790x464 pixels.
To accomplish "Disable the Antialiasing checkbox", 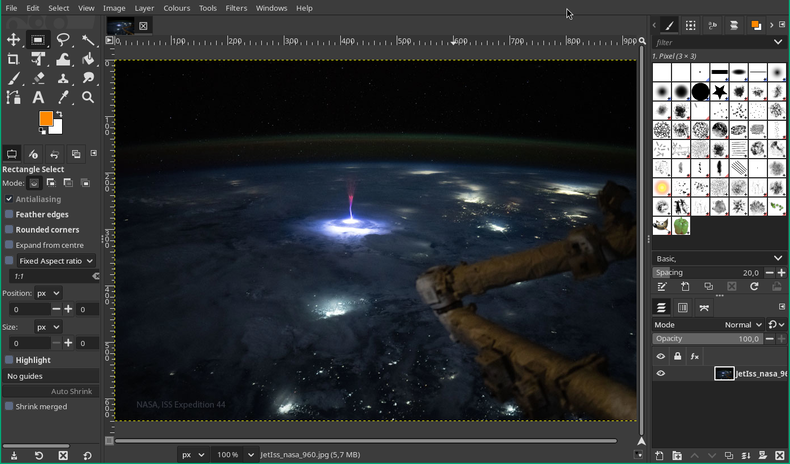I will pyautogui.click(x=9, y=199).
